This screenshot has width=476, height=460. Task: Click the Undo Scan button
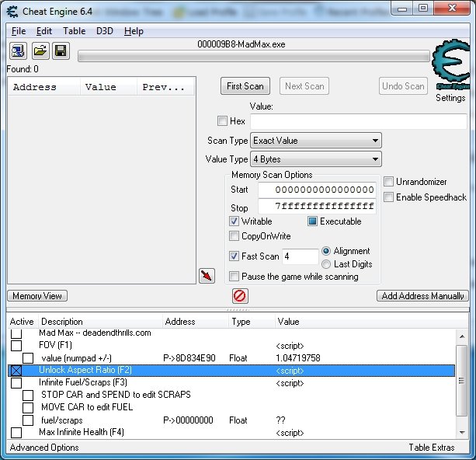403,86
